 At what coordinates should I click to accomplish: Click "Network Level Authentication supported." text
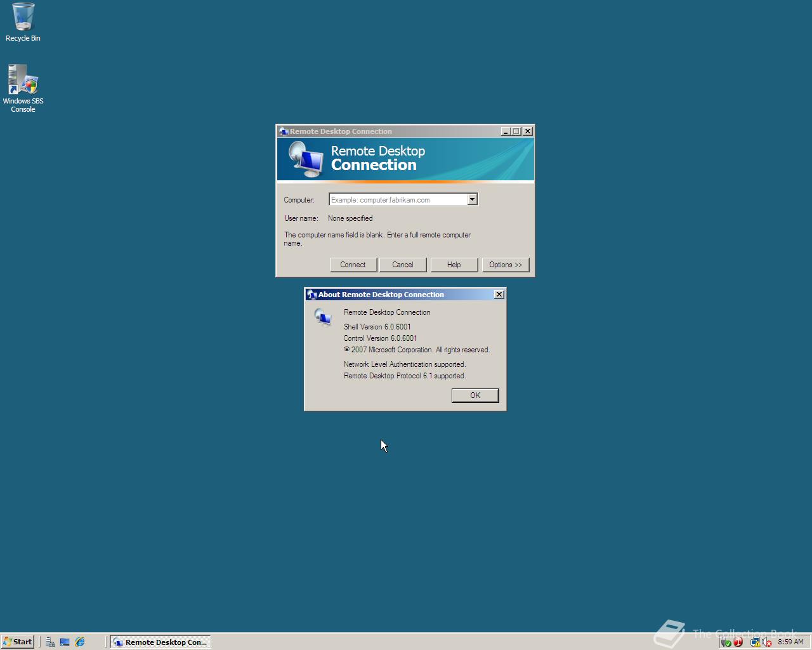[405, 364]
